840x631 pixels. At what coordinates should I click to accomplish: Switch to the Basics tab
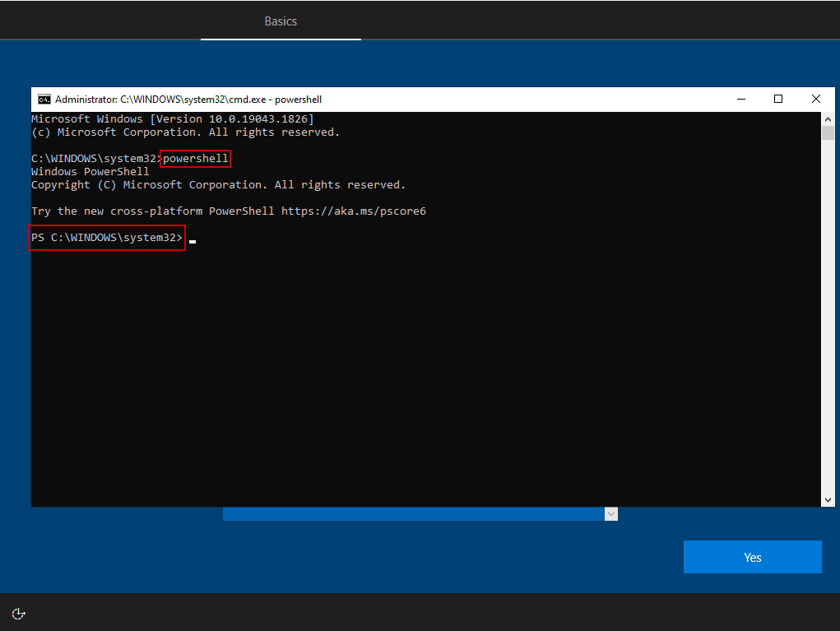pos(281,21)
